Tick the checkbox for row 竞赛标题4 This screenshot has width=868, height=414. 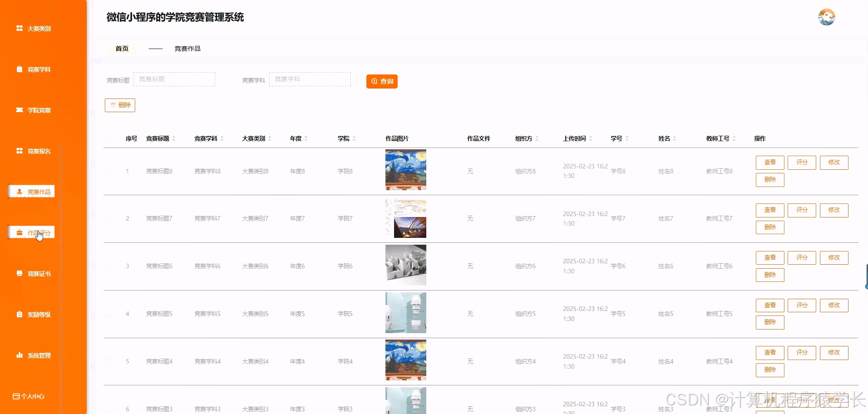[108, 361]
